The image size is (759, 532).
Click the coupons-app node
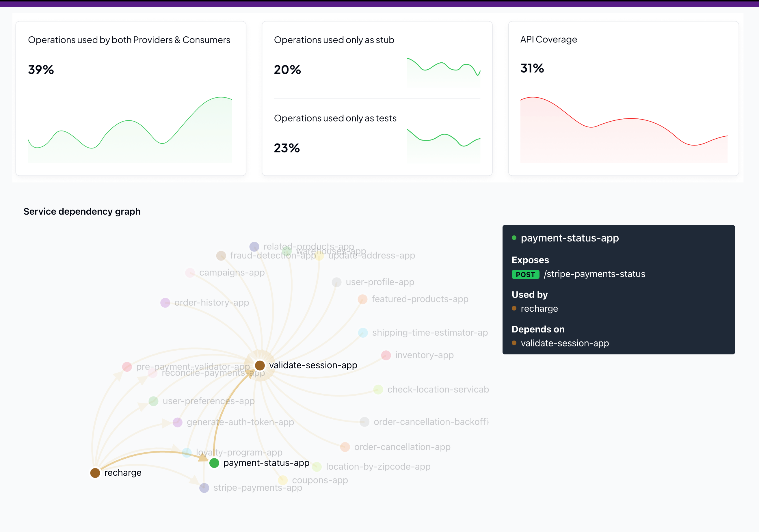(283, 480)
